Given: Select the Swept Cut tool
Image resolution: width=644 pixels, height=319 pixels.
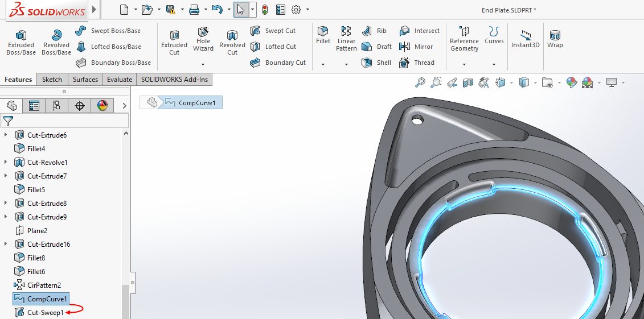Looking at the screenshot, I should [x=273, y=31].
